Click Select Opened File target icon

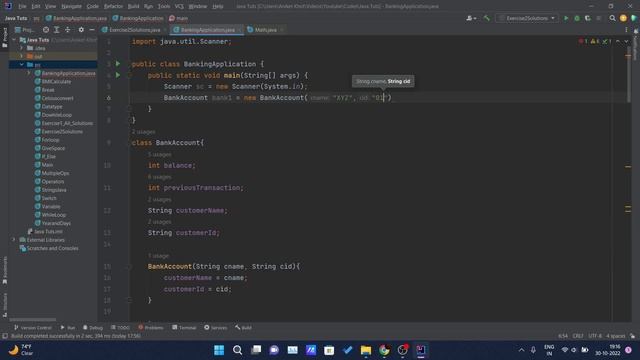click(x=46, y=30)
